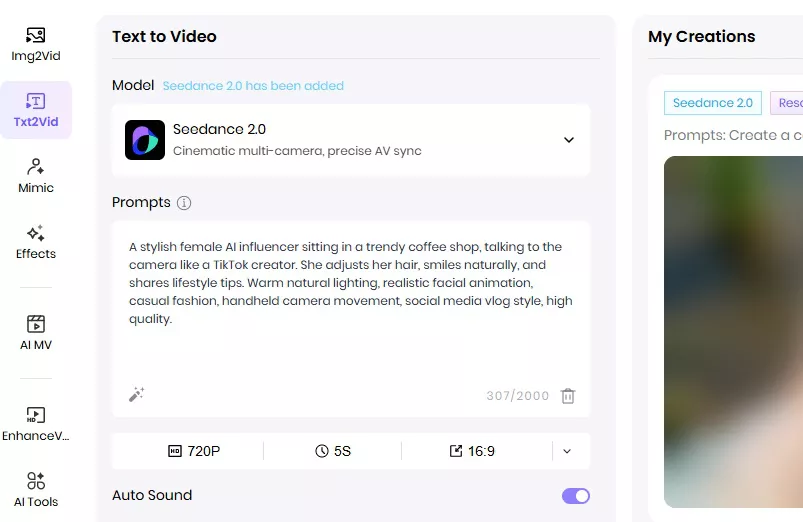Open the AI Tools sidebar item
Screen dimensions: 803x522
(x=36, y=490)
